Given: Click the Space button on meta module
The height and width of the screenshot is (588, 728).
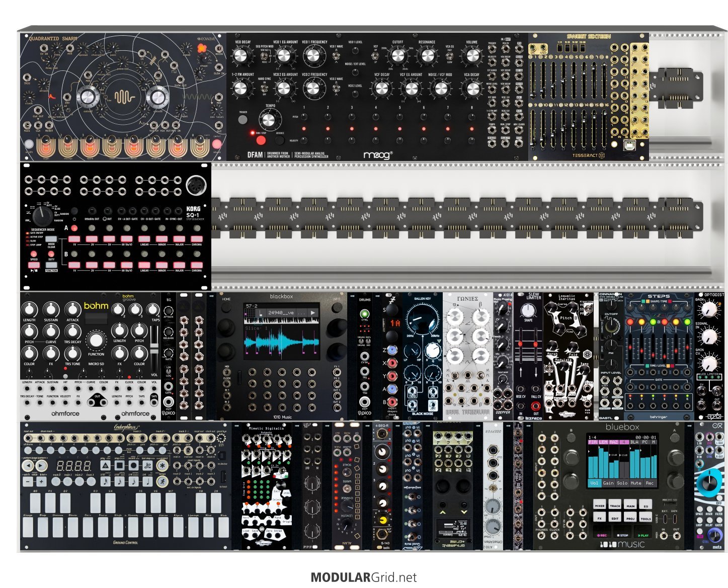Looking at the screenshot, I should tap(699, 508).
